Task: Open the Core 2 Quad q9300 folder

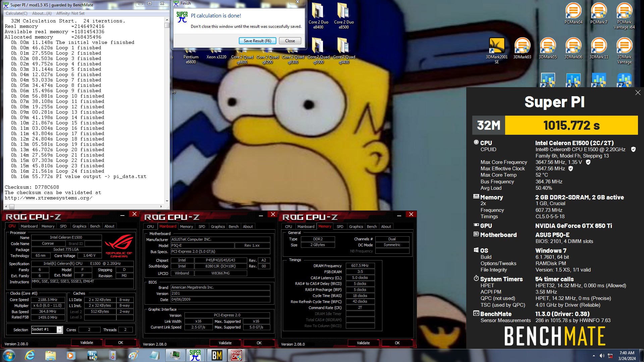Action: pyautogui.click(x=318, y=51)
